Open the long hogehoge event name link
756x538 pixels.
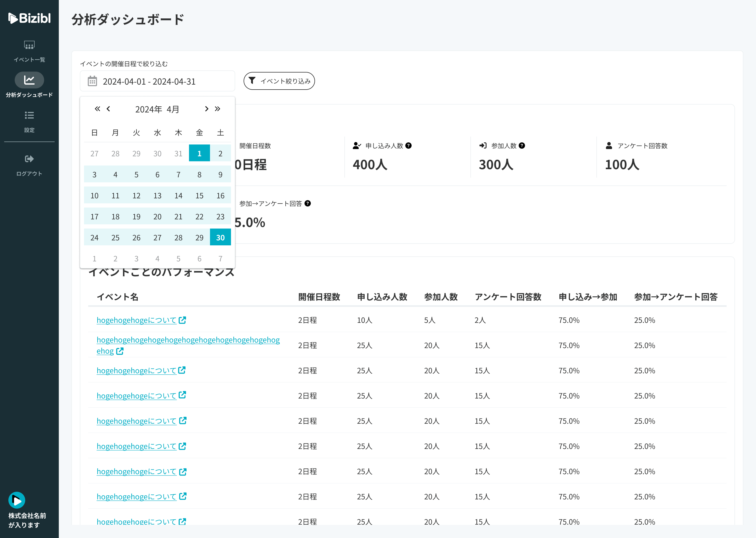pyautogui.click(x=188, y=340)
